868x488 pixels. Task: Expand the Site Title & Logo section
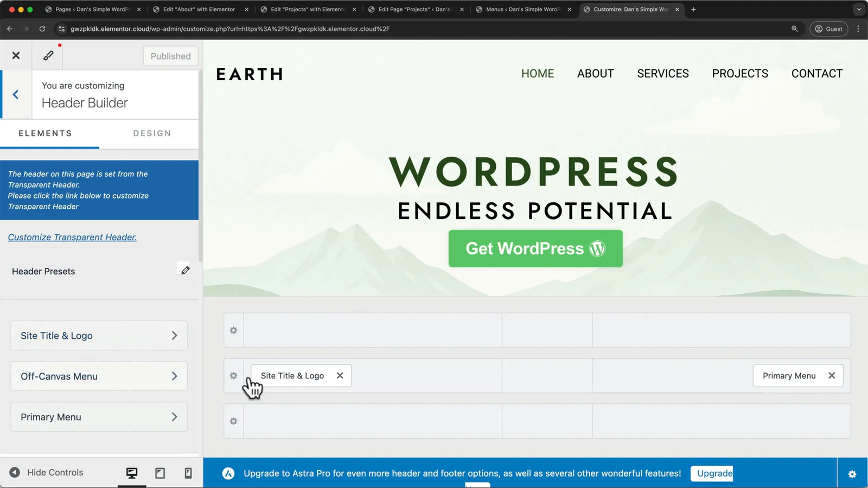(x=99, y=336)
